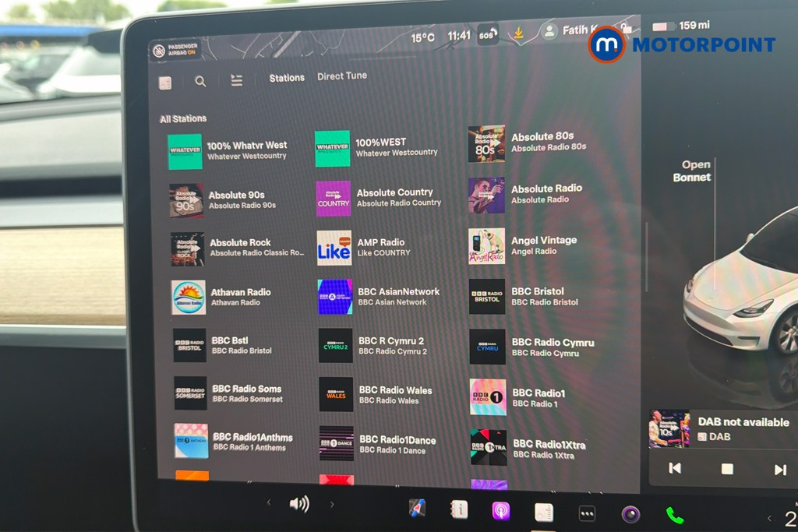Play BBC R Cymru 2
This screenshot has width=798, height=532.
coord(373,346)
